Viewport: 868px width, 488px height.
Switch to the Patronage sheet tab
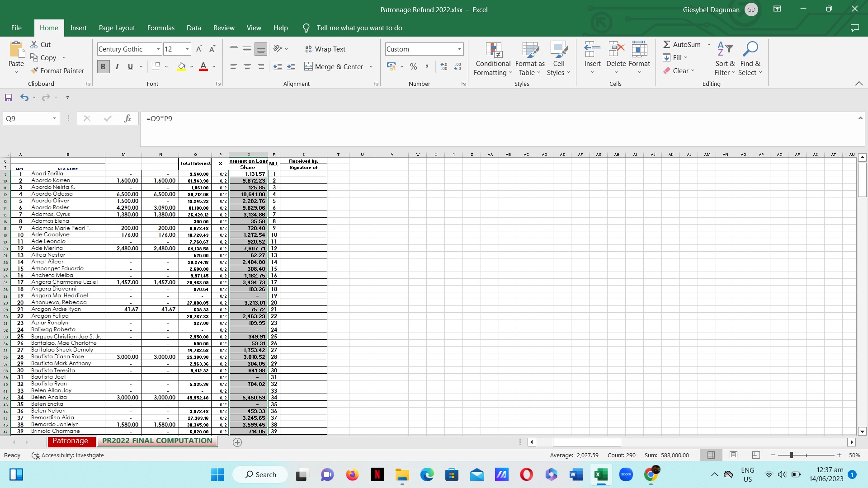[x=70, y=441]
